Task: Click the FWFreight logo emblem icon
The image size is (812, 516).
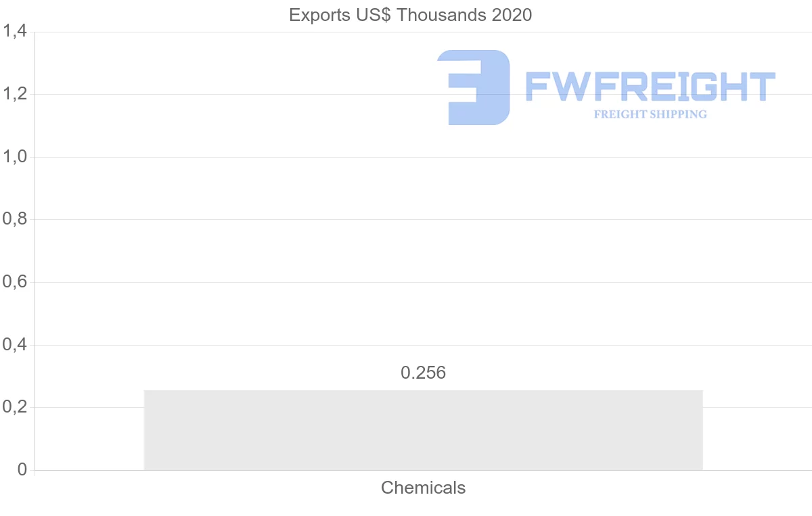Action: click(474, 87)
